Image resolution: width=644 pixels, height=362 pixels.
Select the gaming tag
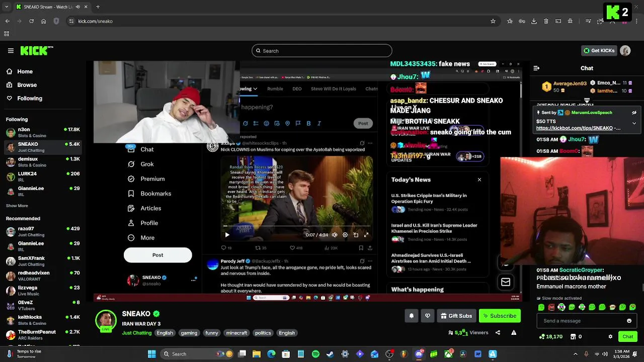pyautogui.click(x=189, y=333)
